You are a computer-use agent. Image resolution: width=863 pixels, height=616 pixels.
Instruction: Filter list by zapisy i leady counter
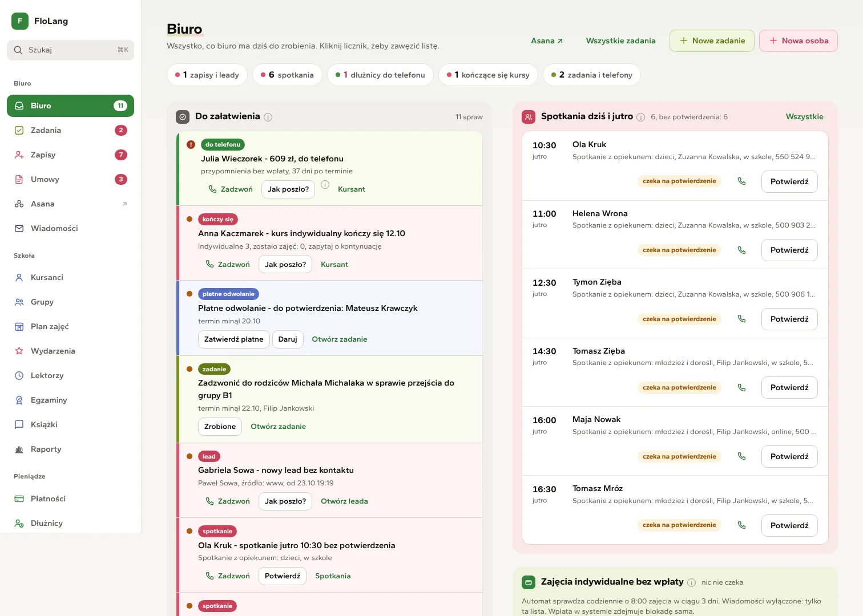pyautogui.click(x=207, y=75)
